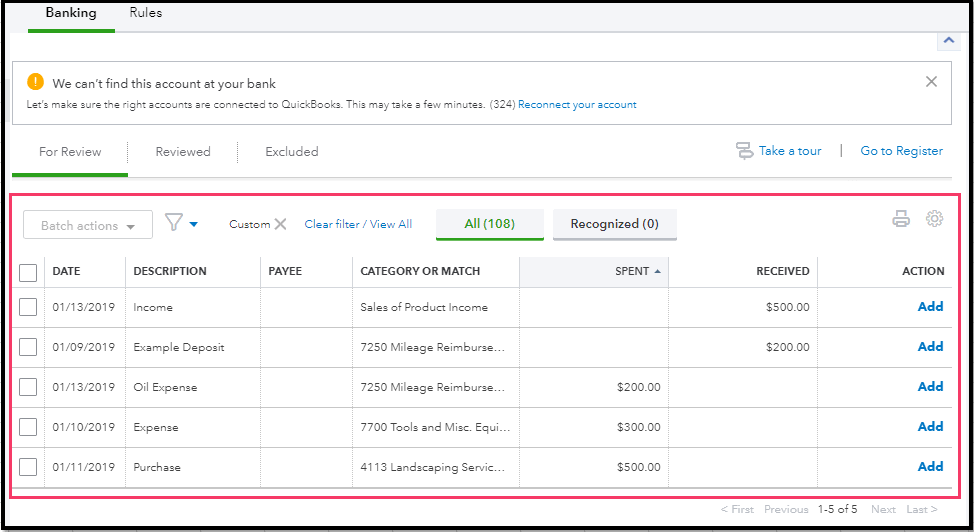This screenshot has height=532, width=974.
Task: Show the Recognized (0) transactions
Action: pyautogui.click(x=614, y=224)
